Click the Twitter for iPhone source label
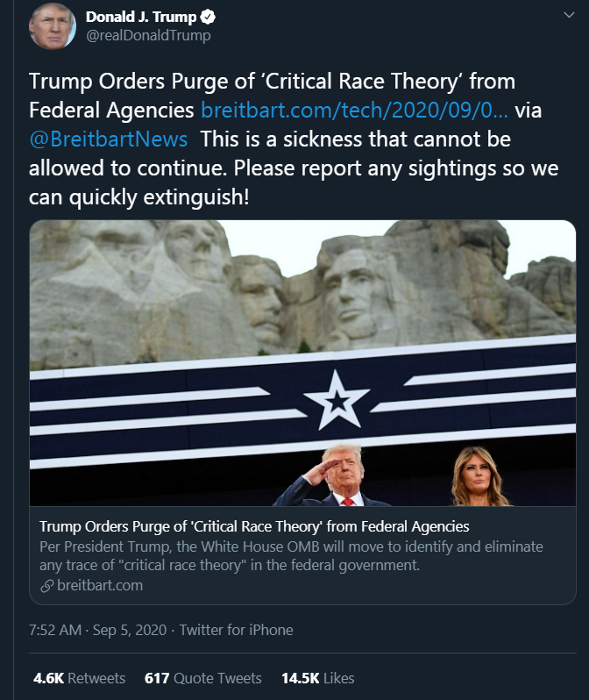589x700 pixels. point(236,630)
